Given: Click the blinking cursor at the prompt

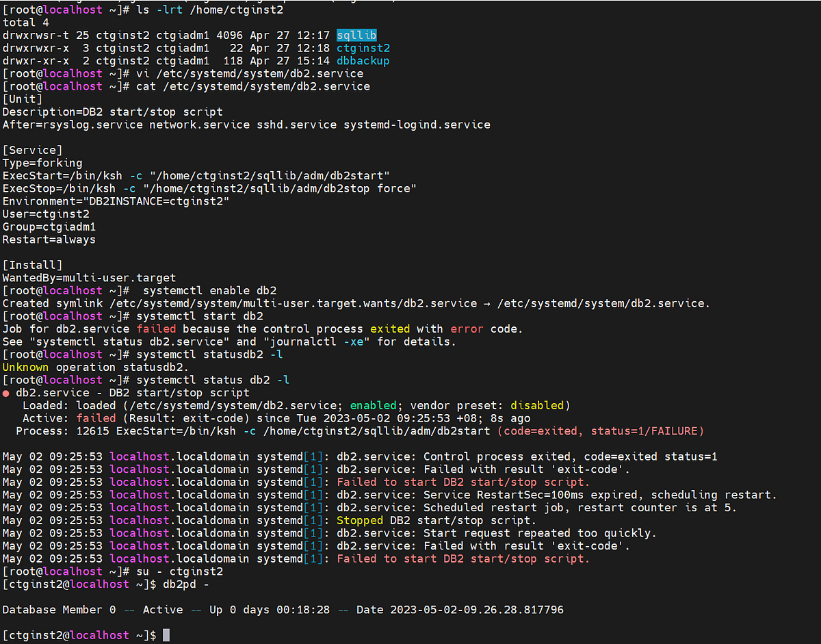Looking at the screenshot, I should point(165,634).
